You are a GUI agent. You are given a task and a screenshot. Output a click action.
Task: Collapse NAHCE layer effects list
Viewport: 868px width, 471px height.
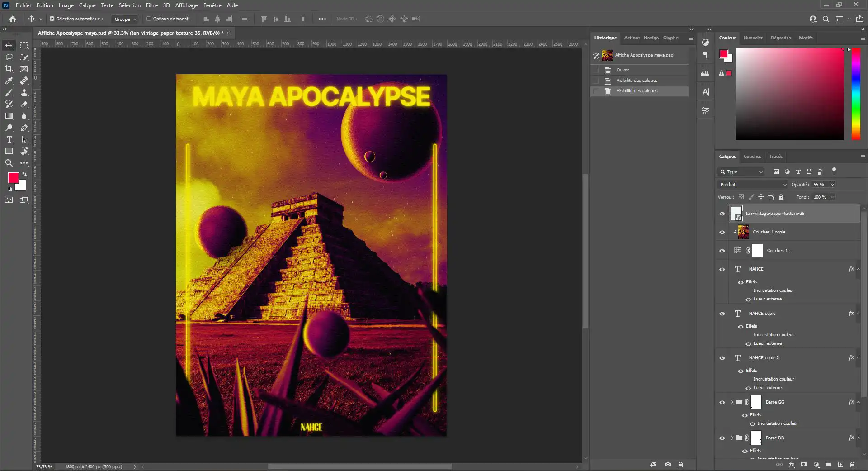click(x=858, y=269)
